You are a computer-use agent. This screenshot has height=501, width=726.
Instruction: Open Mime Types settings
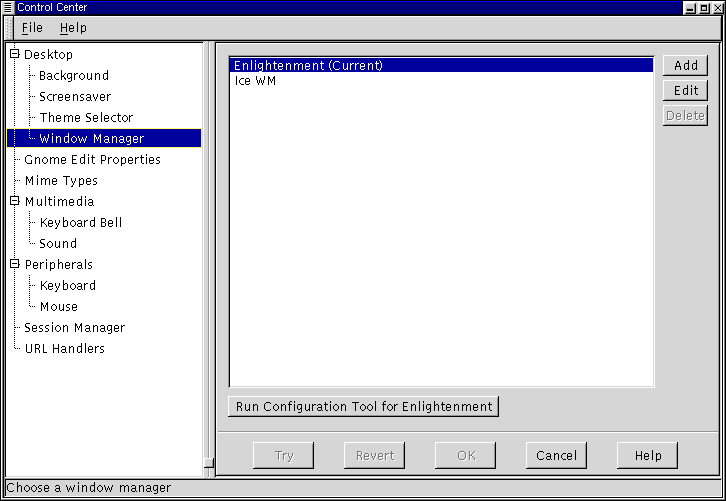point(61,180)
